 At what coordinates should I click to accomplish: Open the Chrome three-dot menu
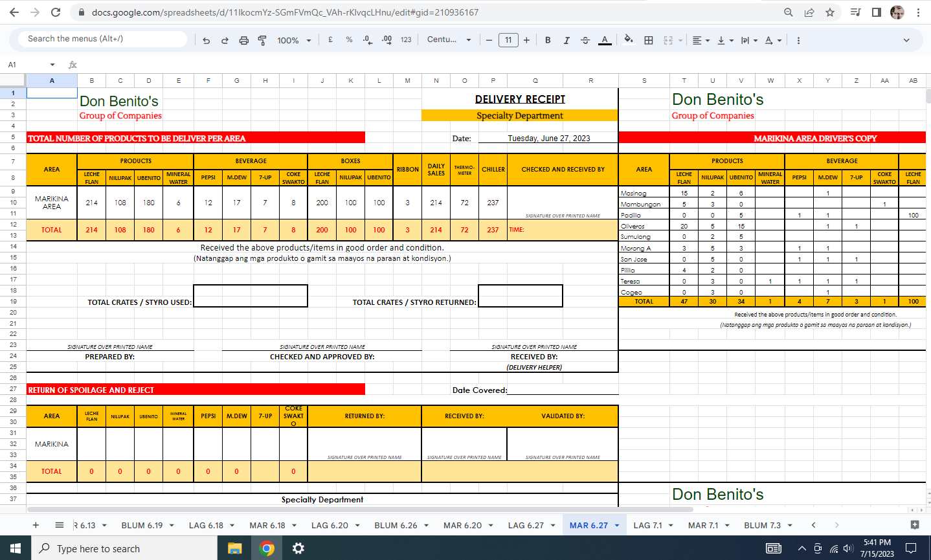(x=918, y=12)
